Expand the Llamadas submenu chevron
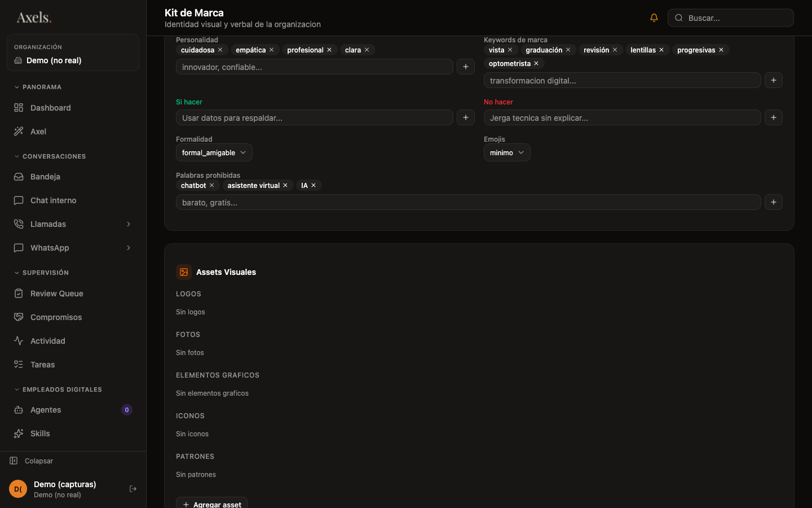Screen dimensions: 812x508 129,224
